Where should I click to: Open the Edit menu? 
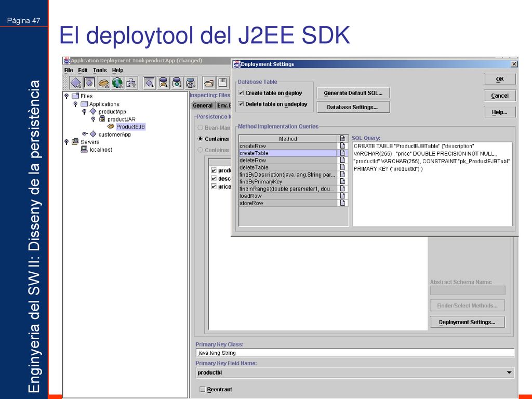click(x=83, y=70)
